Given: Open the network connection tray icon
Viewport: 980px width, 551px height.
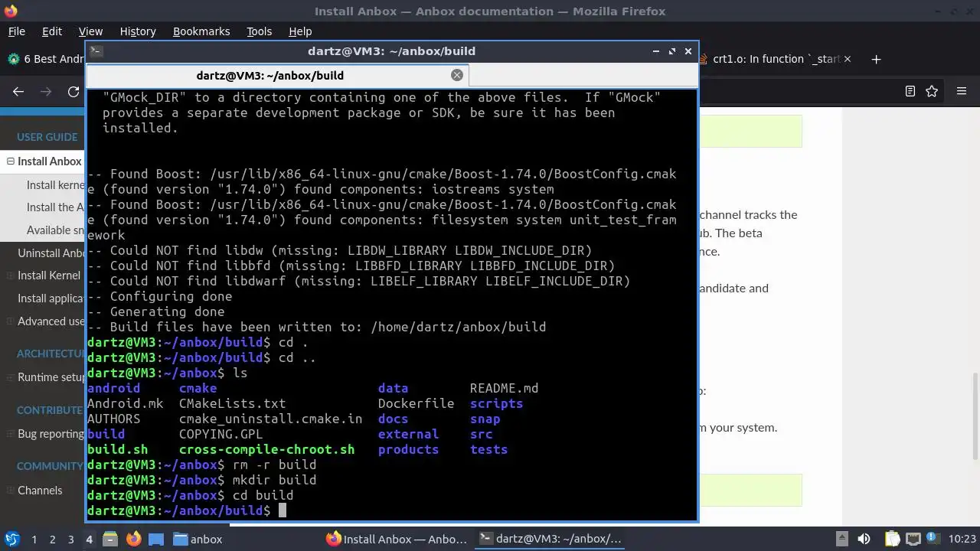Looking at the screenshot, I should pyautogui.click(x=913, y=539).
